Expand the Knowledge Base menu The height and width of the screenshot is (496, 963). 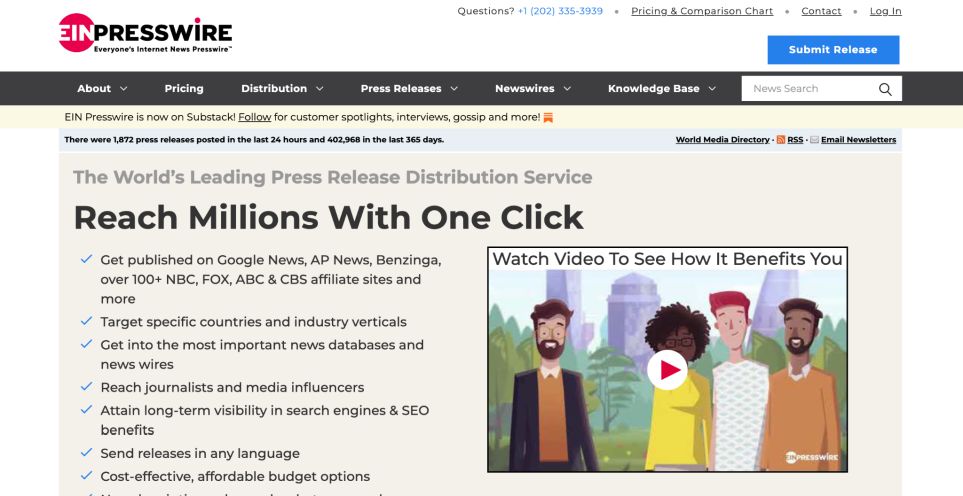click(x=662, y=88)
